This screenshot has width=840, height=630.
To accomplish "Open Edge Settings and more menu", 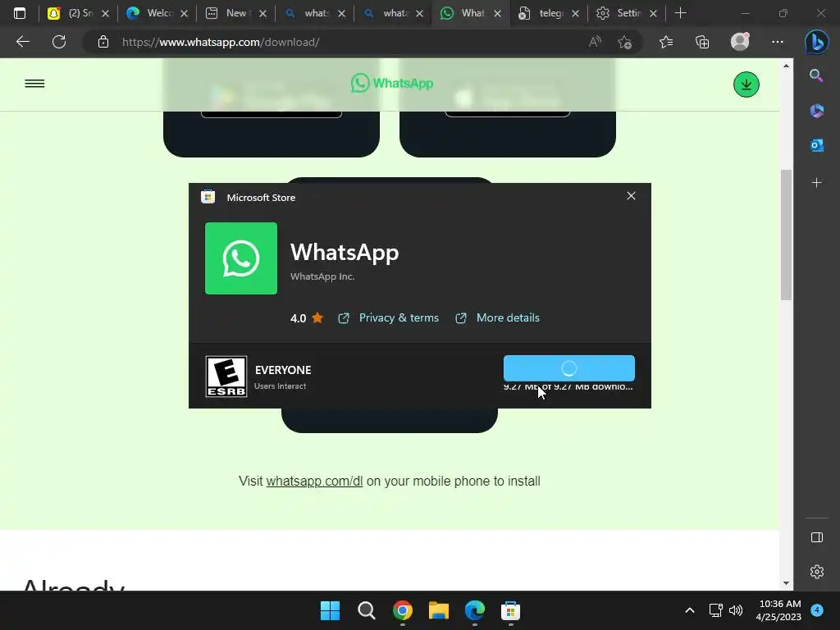I will (778, 42).
